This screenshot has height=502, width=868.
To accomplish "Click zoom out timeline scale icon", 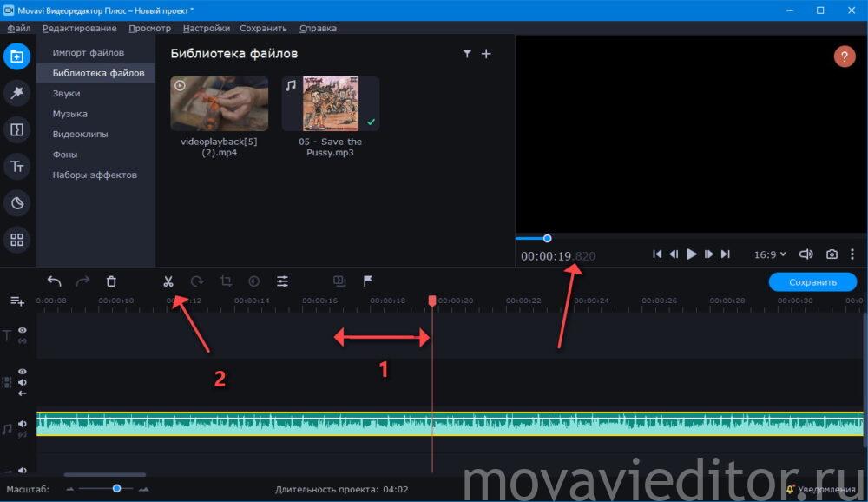I will coord(69,489).
